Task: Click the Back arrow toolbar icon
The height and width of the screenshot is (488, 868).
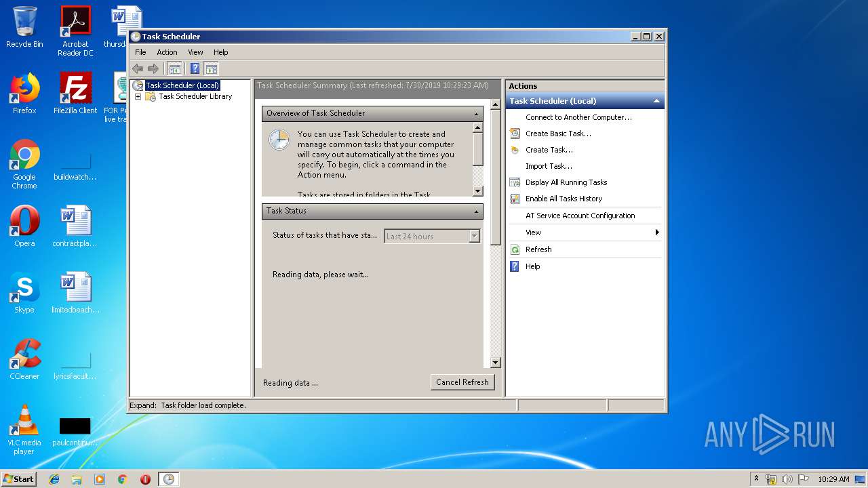Action: pyautogui.click(x=138, y=68)
